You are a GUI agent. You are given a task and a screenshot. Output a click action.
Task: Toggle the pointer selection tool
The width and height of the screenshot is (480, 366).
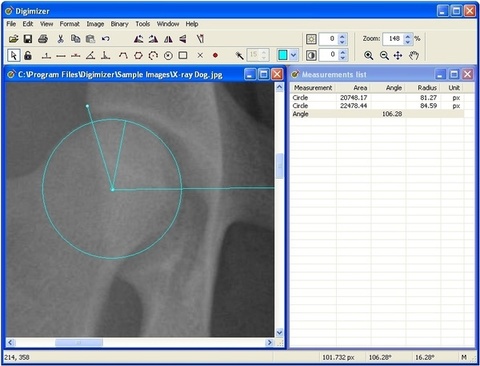pos(14,55)
